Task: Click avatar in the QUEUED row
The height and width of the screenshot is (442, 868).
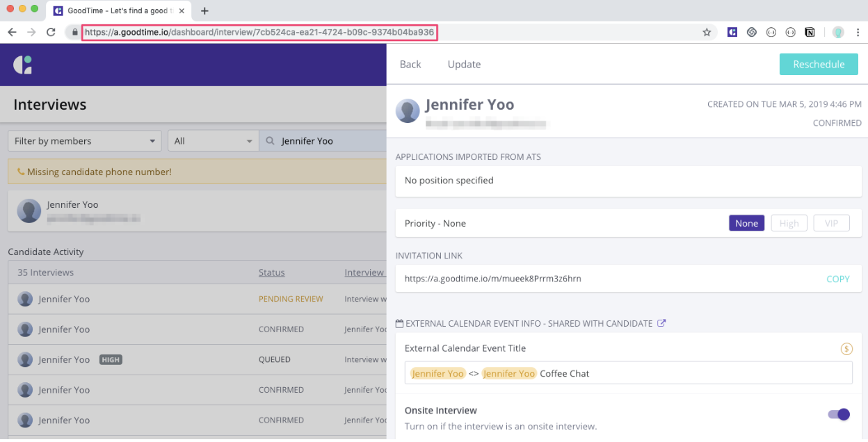Action: click(25, 359)
